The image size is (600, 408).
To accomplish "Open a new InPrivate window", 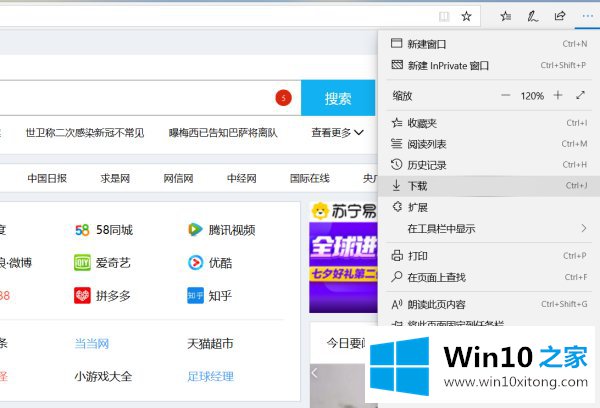I will click(x=489, y=65).
